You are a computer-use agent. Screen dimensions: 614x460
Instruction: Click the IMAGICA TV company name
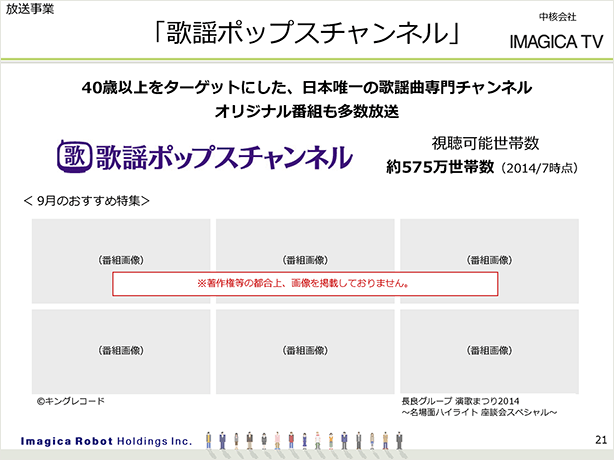[556, 42]
